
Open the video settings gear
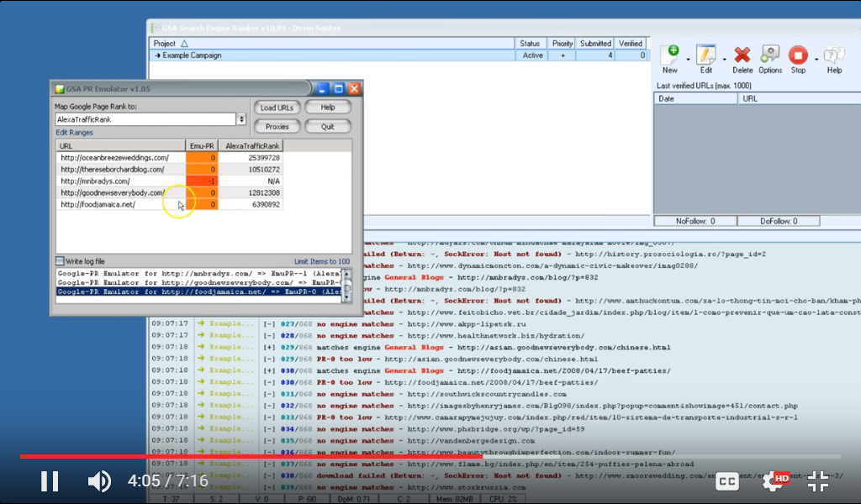(x=774, y=481)
